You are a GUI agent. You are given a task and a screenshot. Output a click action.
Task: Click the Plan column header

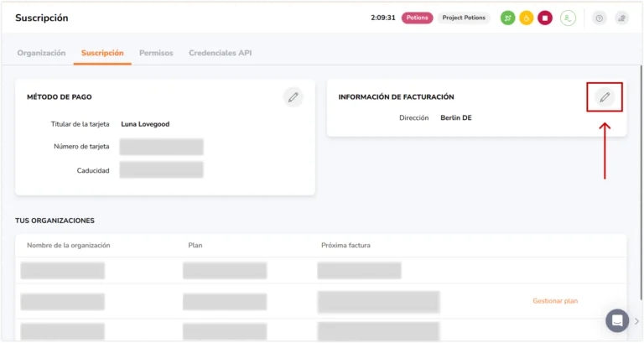[x=195, y=245]
